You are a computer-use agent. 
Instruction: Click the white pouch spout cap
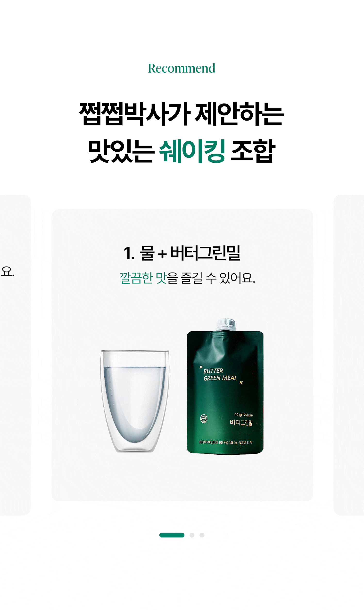(x=226, y=324)
